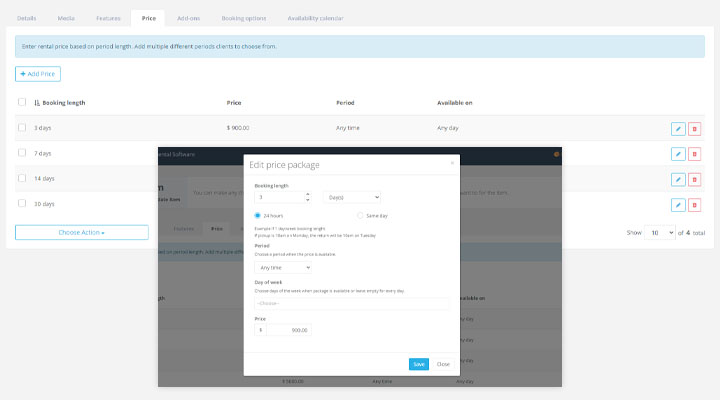Click the $ 900.00 price cell
Image resolution: width=720 pixels, height=400 pixels.
click(238, 128)
